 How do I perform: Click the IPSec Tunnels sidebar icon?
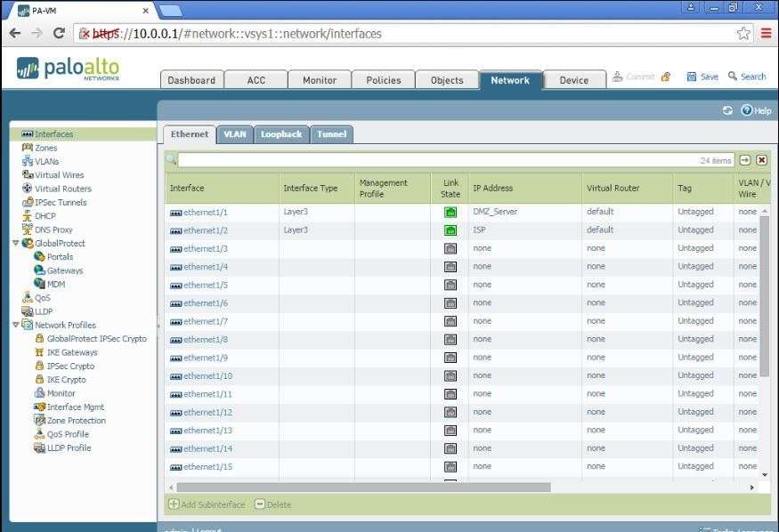(27, 202)
